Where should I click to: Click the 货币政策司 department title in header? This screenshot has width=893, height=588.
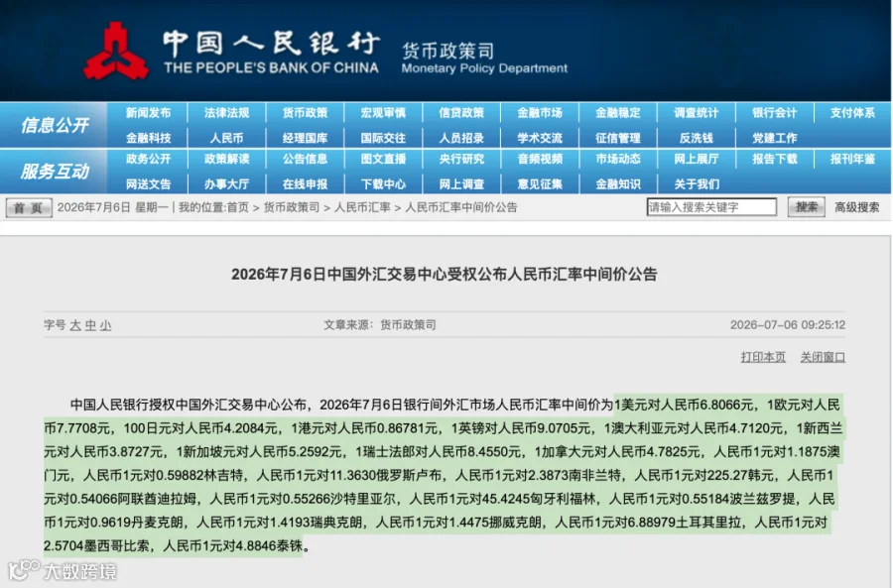pos(448,51)
